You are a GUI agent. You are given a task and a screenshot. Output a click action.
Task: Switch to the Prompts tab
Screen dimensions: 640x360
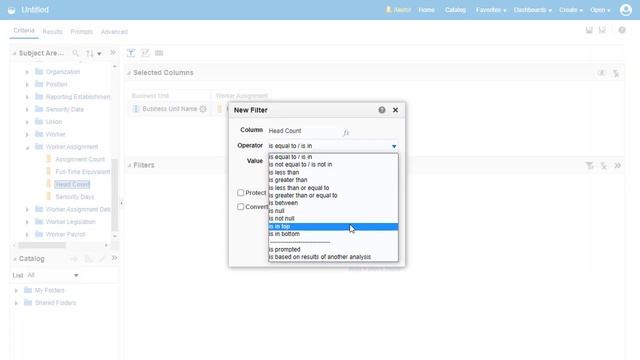point(81,32)
